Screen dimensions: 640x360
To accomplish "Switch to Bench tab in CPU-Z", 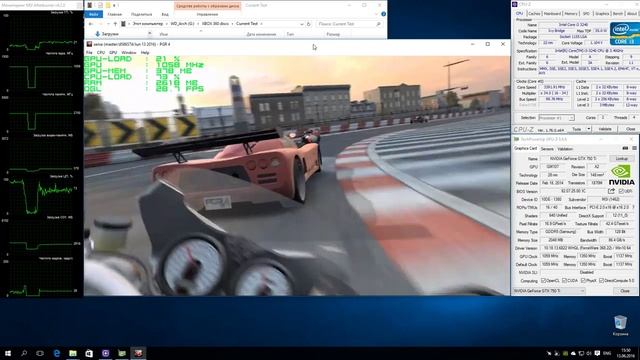I will coord(618,13).
